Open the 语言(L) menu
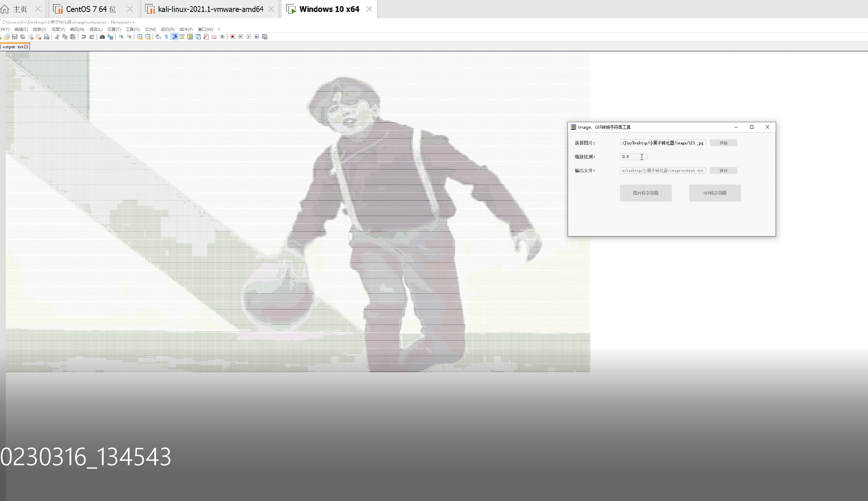Screen dimensions: 868x501 pyautogui.click(x=96, y=29)
